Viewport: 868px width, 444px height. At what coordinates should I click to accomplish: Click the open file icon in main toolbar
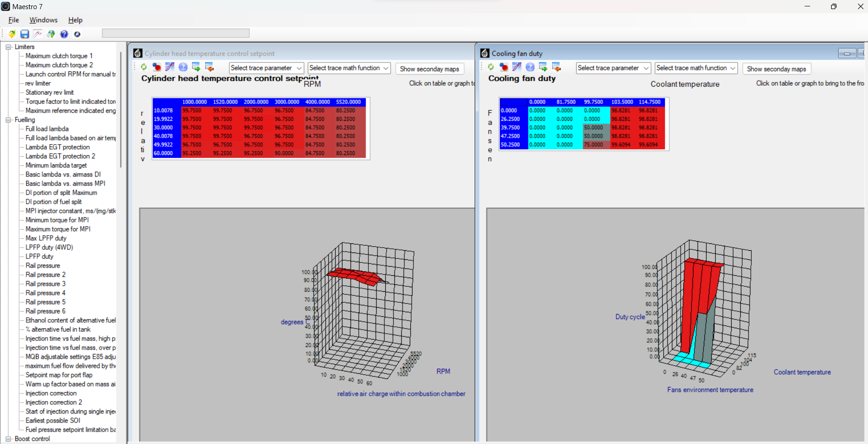tap(12, 34)
